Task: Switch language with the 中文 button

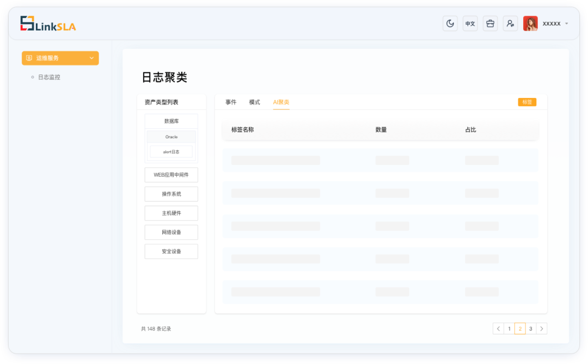Action: [x=470, y=23]
